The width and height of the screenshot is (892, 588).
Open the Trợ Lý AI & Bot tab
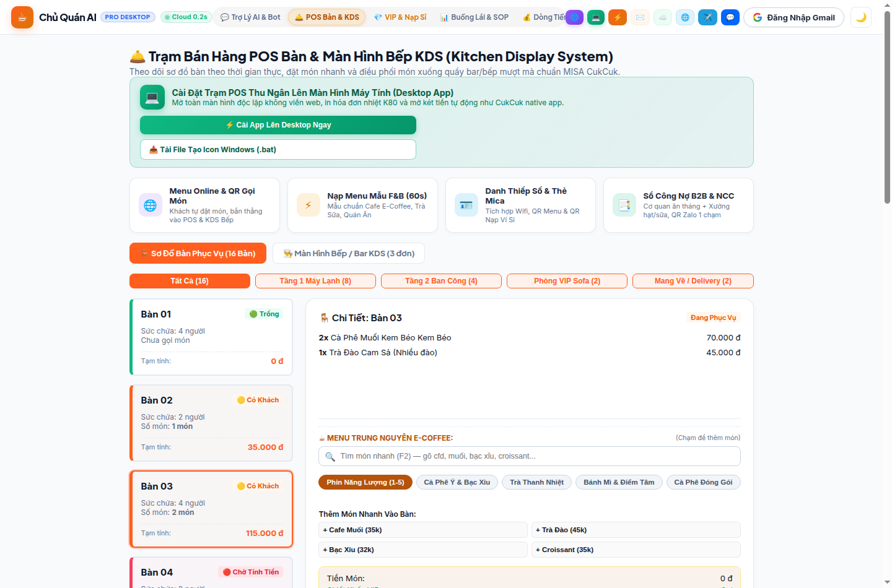pos(250,17)
